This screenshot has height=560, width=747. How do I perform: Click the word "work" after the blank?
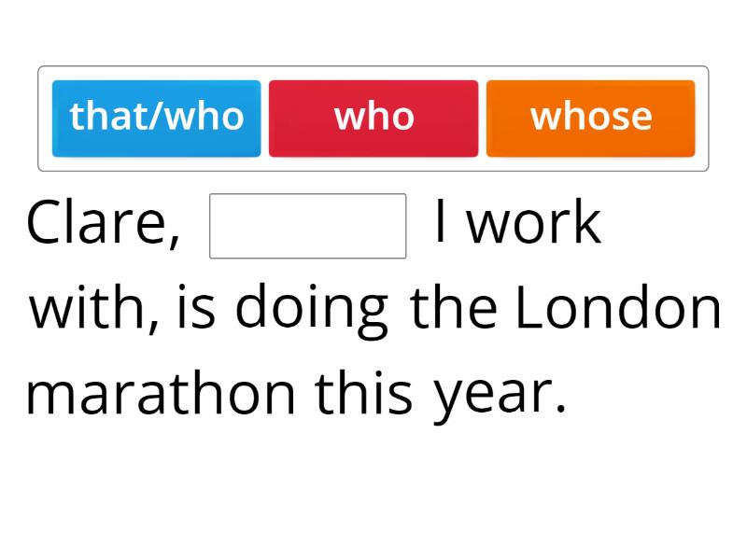pyautogui.click(x=533, y=222)
